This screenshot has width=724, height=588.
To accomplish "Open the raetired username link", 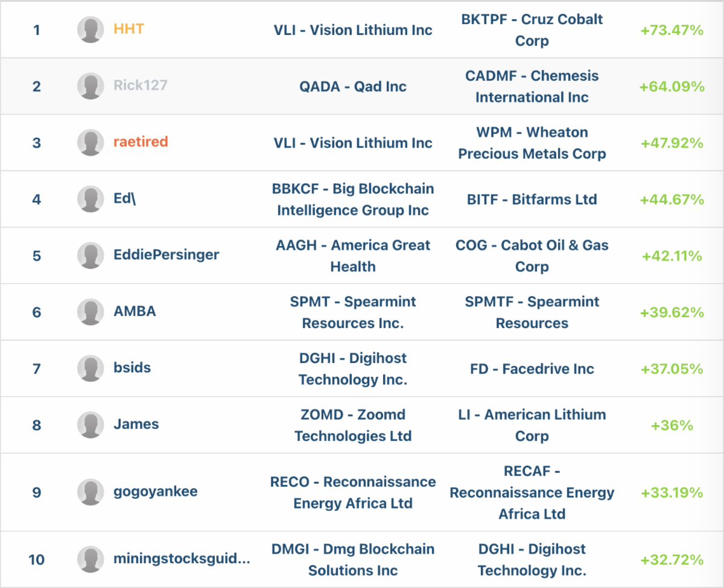I will coord(141,142).
